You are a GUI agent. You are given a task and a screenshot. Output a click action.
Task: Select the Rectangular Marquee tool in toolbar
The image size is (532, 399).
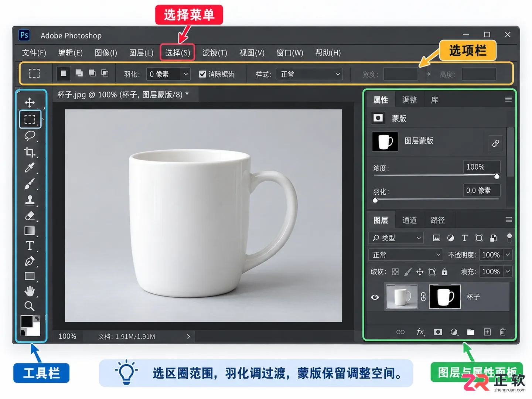(x=30, y=119)
